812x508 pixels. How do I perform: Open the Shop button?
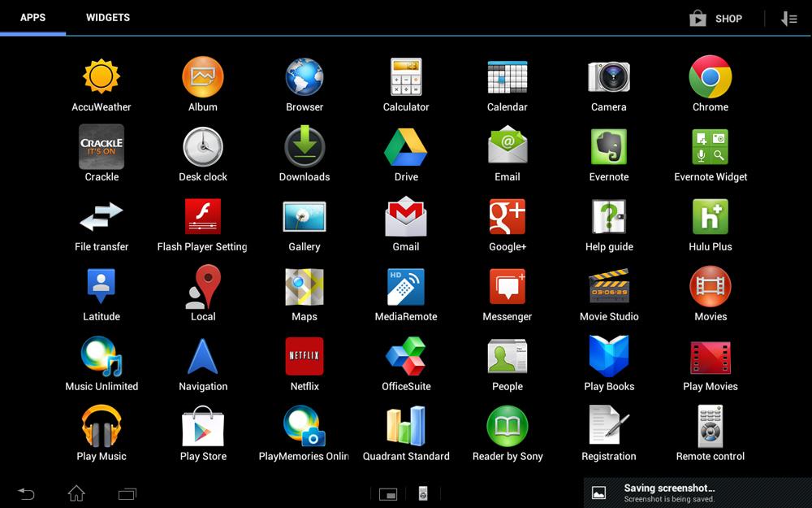pyautogui.click(x=715, y=19)
